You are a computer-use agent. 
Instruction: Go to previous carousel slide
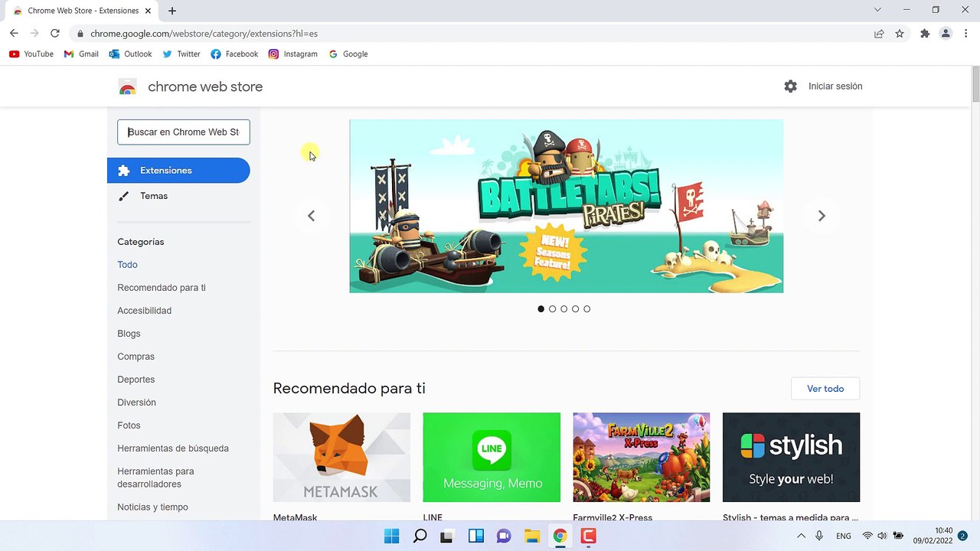(x=311, y=216)
